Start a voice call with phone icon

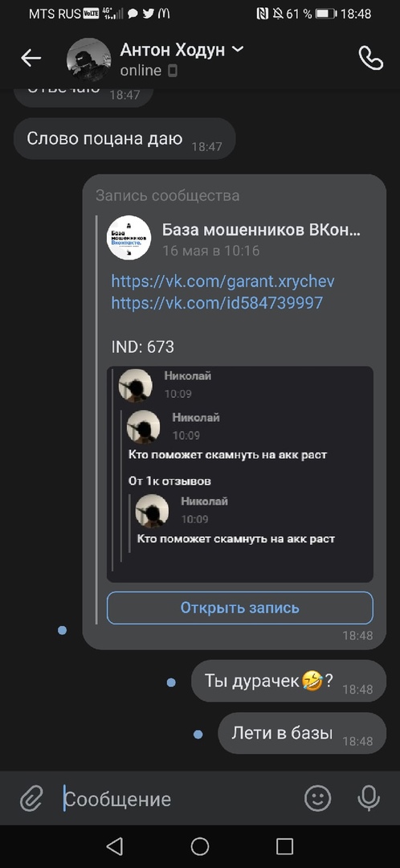pyautogui.click(x=370, y=58)
